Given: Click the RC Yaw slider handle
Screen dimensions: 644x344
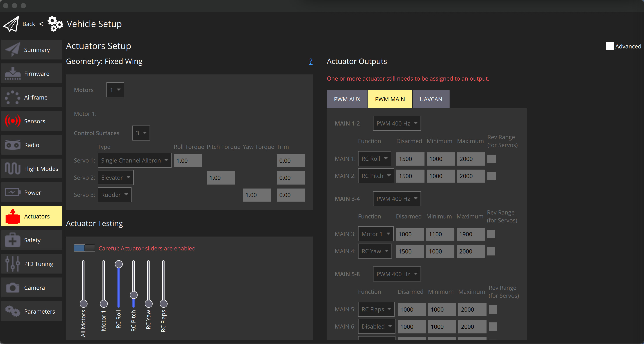Looking at the screenshot, I should 148,304.
